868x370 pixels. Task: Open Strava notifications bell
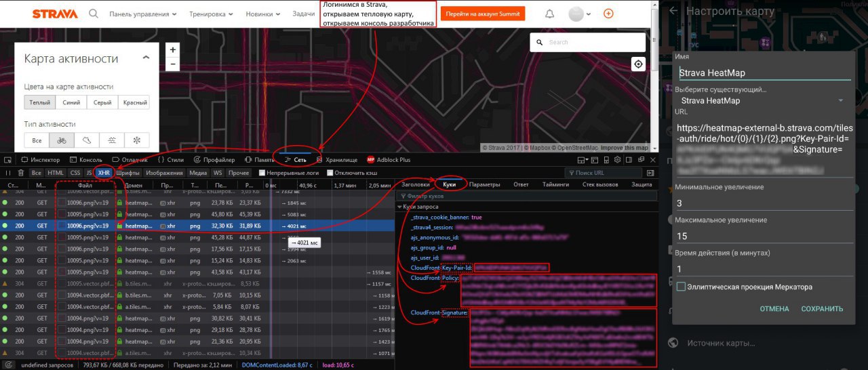[549, 14]
